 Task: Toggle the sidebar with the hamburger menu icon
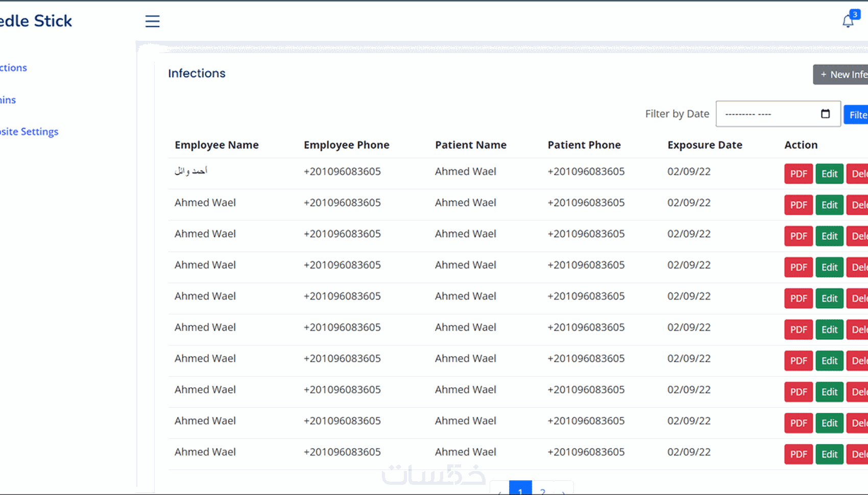pos(152,21)
